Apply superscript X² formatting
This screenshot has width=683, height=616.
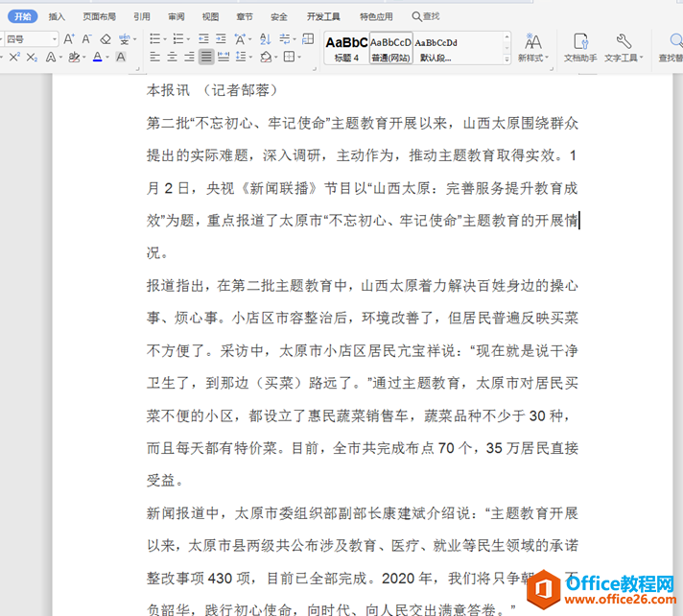(x=14, y=57)
